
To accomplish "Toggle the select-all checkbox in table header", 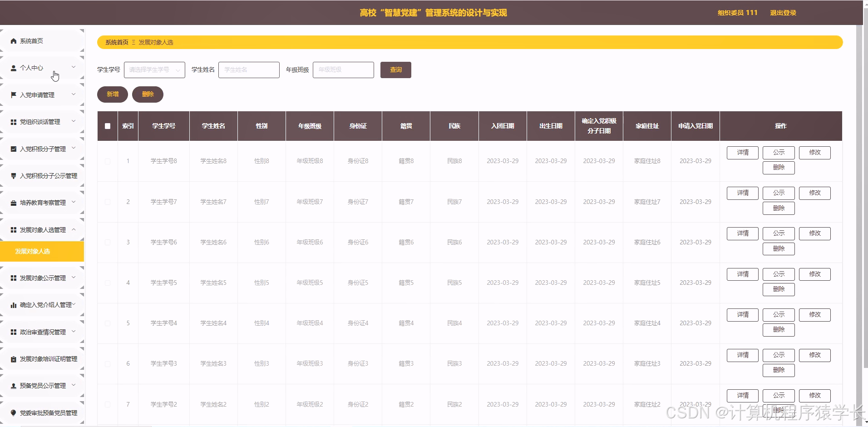I will [x=108, y=126].
